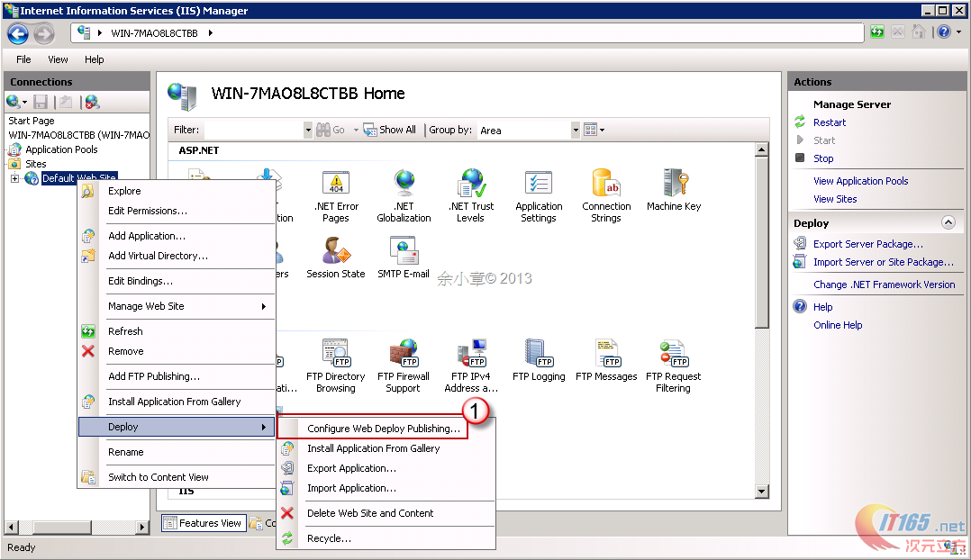Click the green refresh page icon in address bar

pyautogui.click(x=877, y=32)
